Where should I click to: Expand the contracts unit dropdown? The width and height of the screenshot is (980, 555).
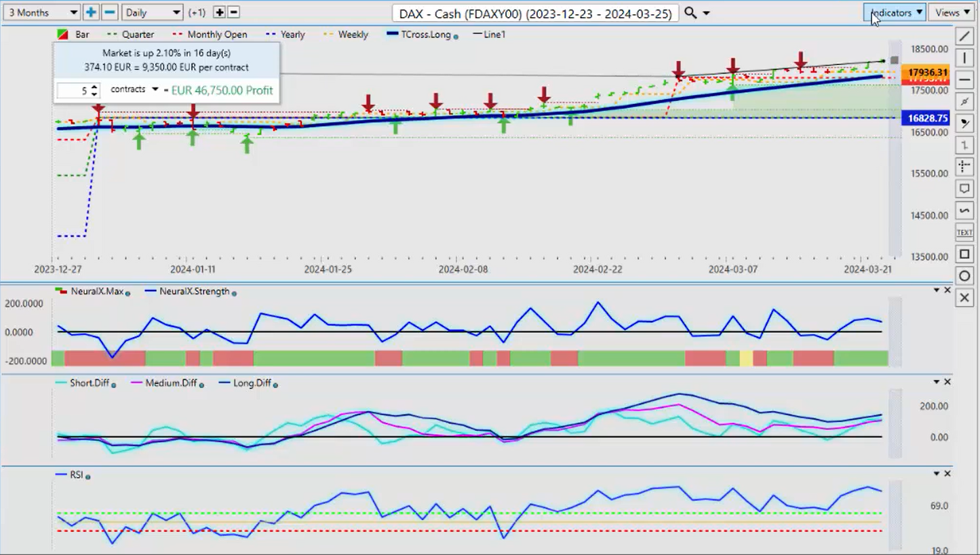coord(134,90)
